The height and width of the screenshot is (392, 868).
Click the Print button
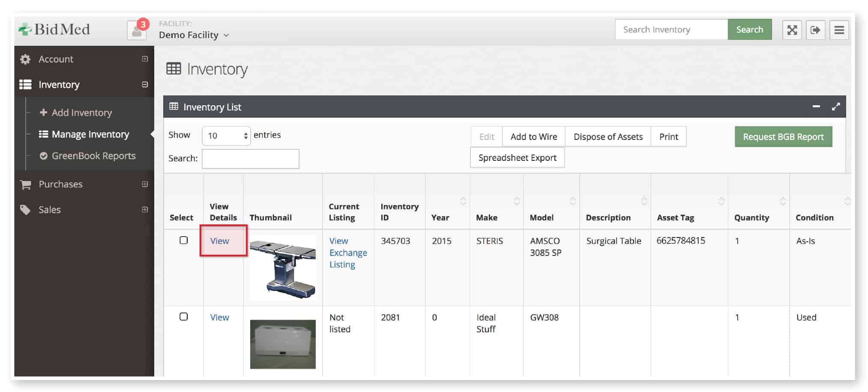click(668, 137)
